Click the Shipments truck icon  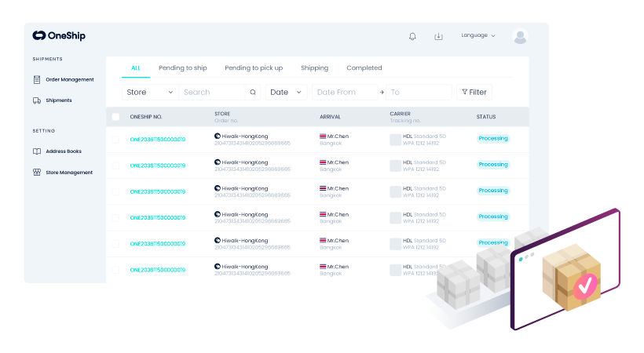tap(37, 100)
